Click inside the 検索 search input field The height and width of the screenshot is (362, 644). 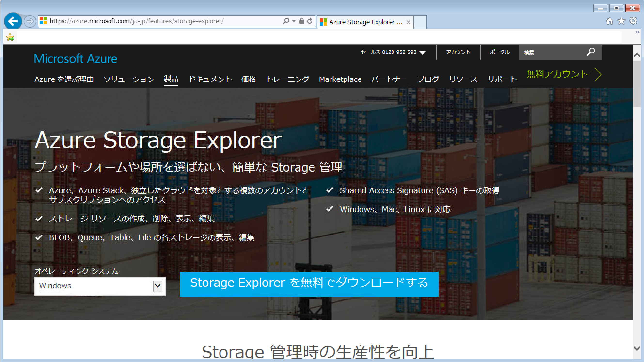point(550,52)
